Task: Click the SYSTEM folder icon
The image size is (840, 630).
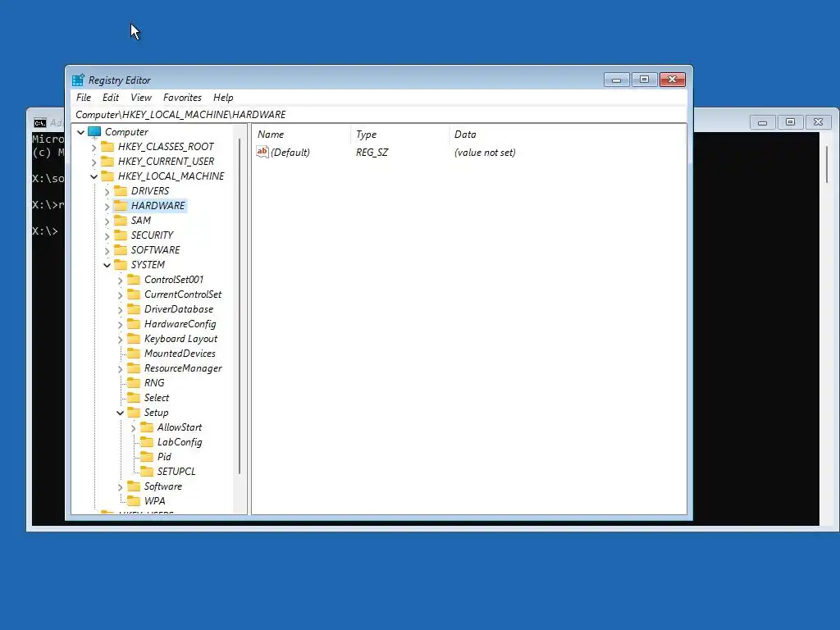Action: (121, 265)
